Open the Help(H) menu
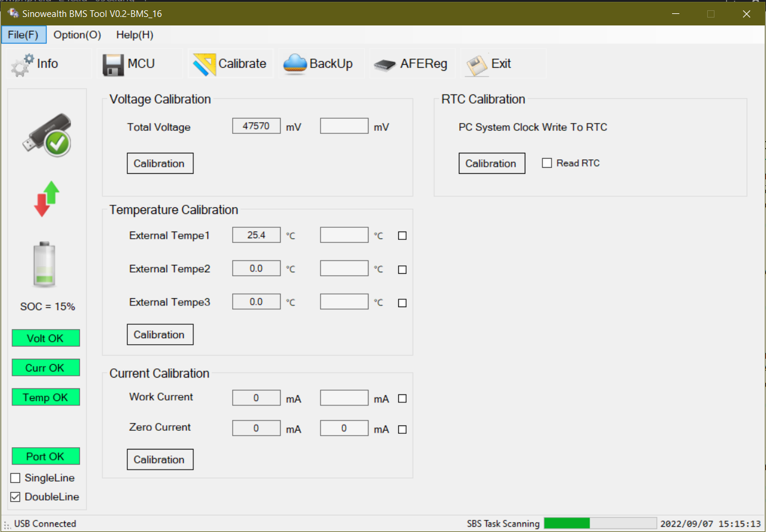 pos(134,35)
